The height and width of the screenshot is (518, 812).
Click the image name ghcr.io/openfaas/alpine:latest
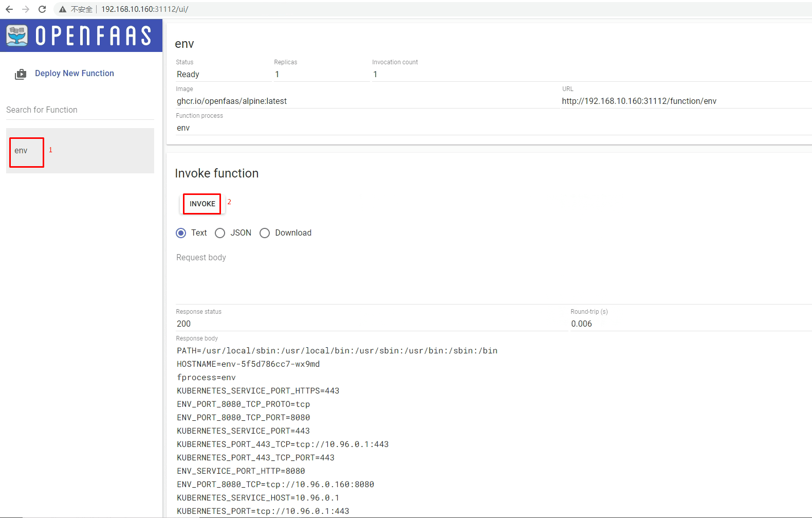(232, 101)
